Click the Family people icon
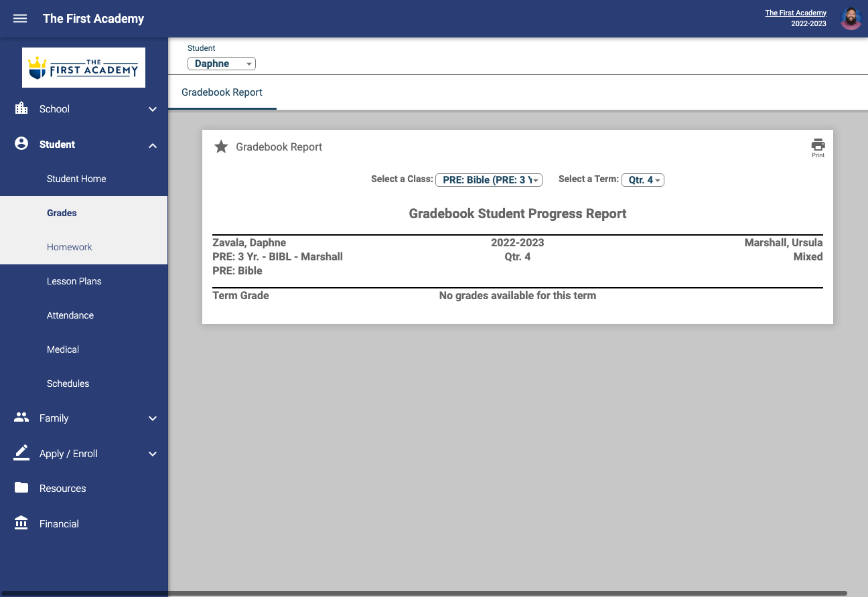Viewport: 868px width, 597px height. [x=21, y=418]
